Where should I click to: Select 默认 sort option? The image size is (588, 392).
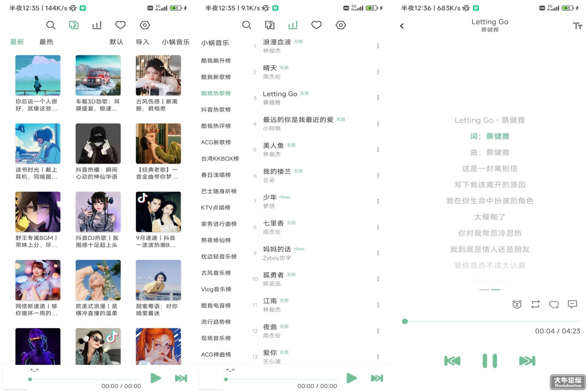[x=116, y=42]
